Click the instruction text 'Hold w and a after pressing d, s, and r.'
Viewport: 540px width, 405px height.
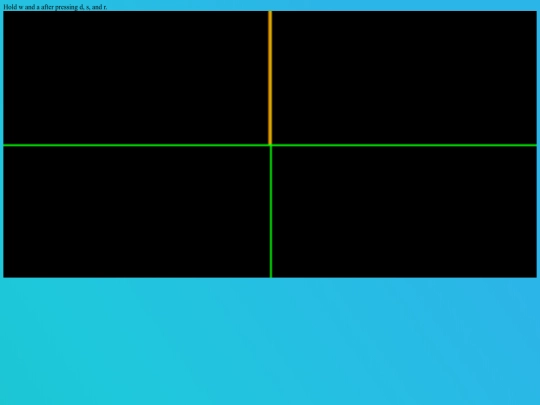55,7
